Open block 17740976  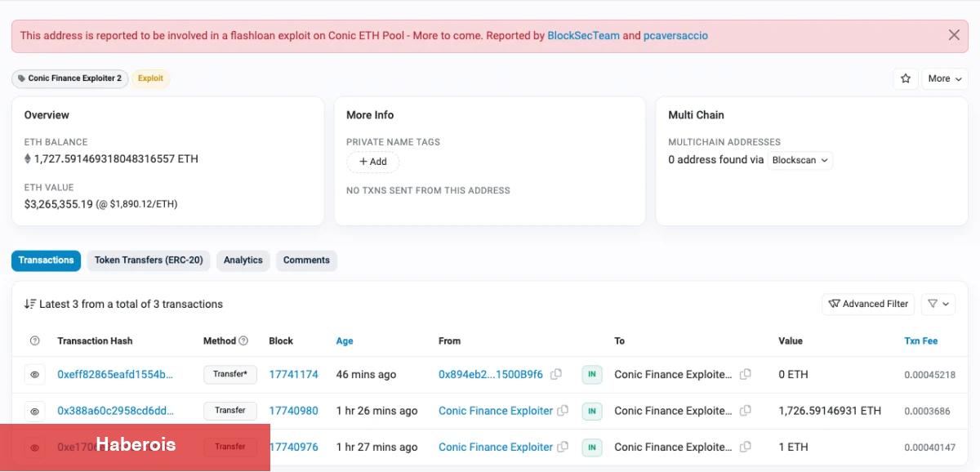pyautogui.click(x=293, y=447)
